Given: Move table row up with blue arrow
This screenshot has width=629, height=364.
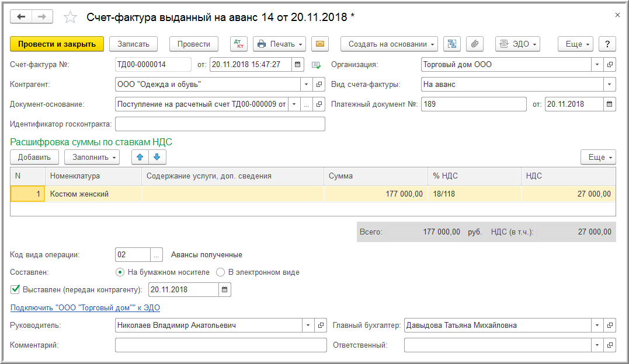Looking at the screenshot, I should (x=140, y=157).
